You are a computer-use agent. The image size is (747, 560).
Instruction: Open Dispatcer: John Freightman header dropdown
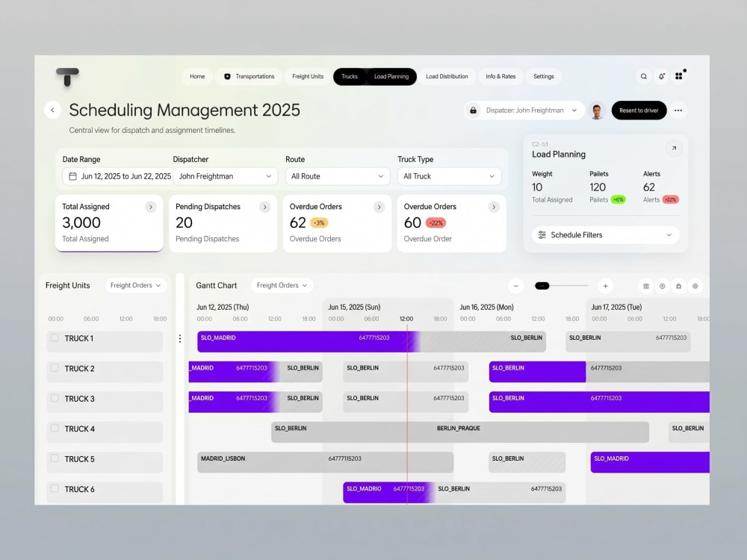point(524,111)
